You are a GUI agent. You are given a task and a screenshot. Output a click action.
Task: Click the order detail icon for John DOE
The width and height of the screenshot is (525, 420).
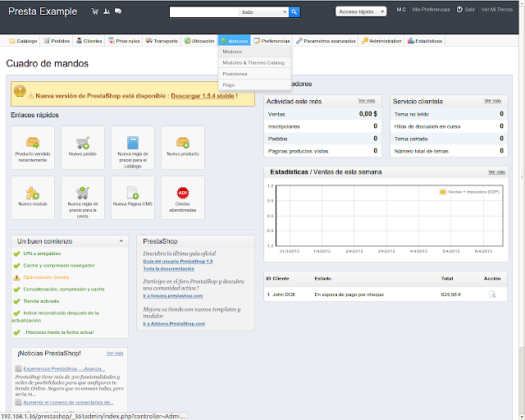(492, 294)
